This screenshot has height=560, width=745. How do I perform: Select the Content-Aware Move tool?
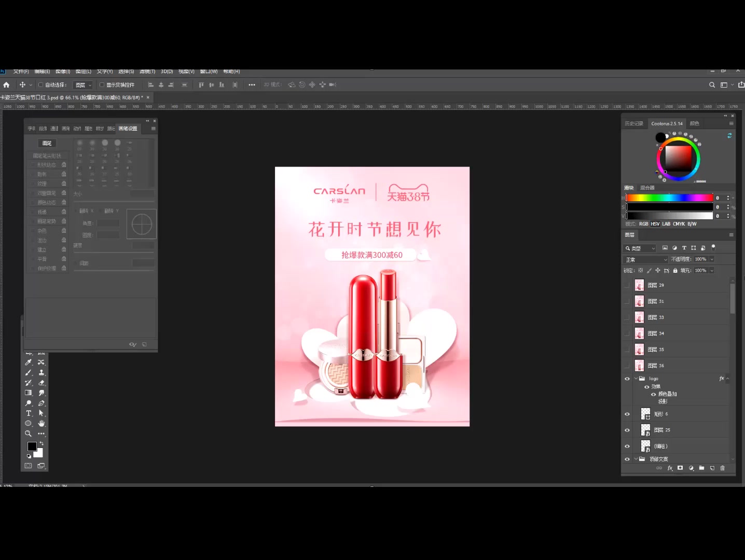[x=42, y=362]
